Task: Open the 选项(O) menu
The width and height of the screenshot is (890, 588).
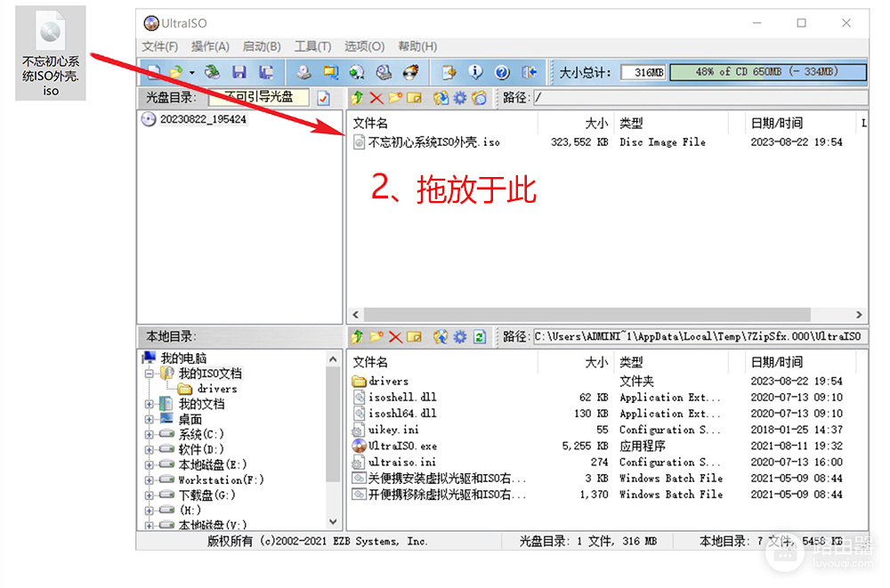Action: pos(364,46)
